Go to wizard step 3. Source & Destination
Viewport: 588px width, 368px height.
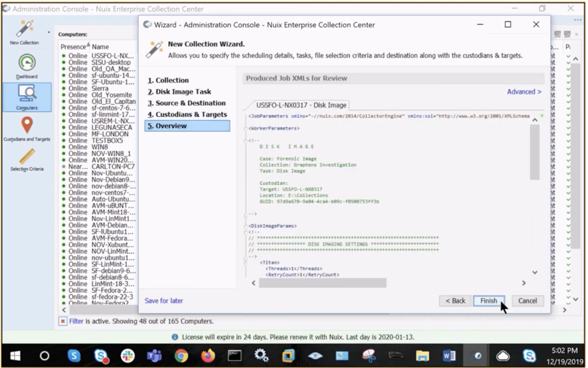[187, 103]
